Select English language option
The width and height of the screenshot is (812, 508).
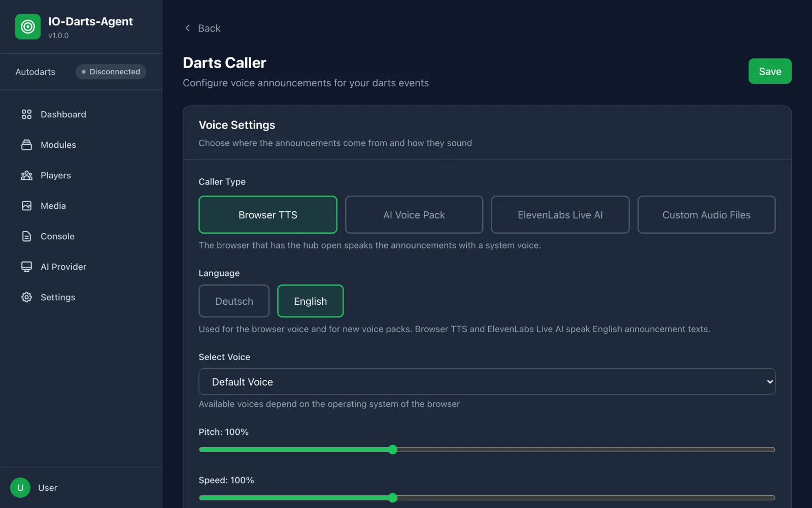311,301
